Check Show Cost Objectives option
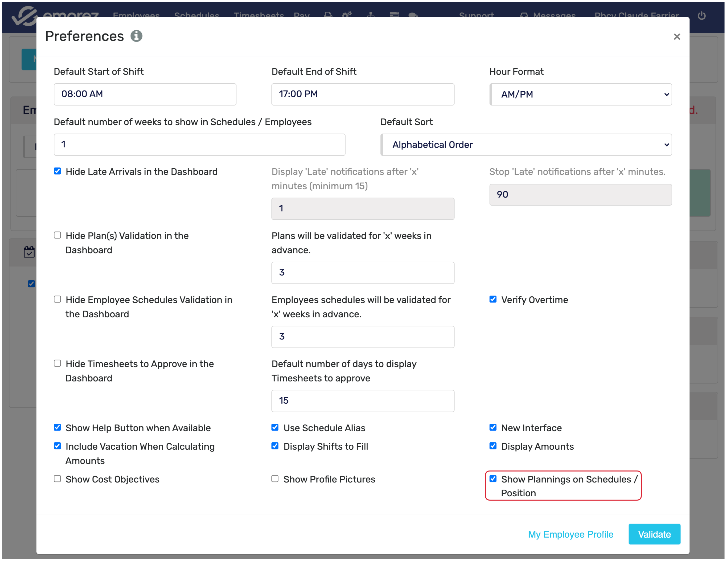This screenshot has width=728, height=564. [x=57, y=479]
